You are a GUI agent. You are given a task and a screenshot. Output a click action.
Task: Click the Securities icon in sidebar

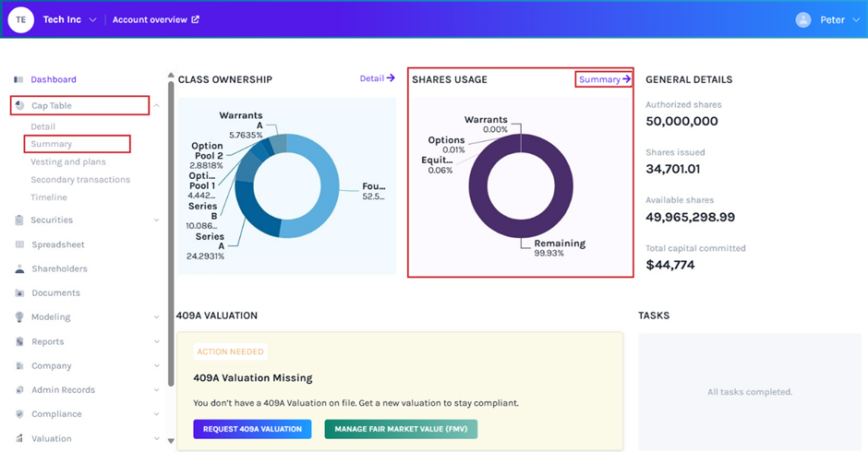coord(20,220)
